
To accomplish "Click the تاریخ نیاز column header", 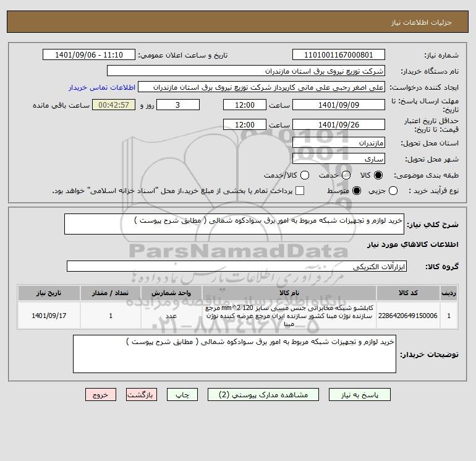I will tap(49, 293).
